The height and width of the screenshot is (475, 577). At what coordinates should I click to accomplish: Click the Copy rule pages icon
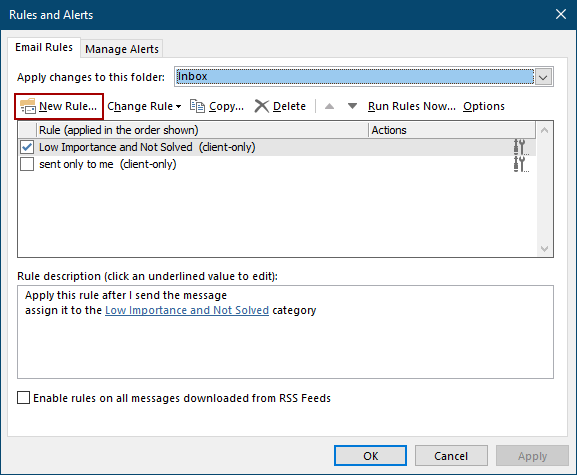tap(198, 106)
